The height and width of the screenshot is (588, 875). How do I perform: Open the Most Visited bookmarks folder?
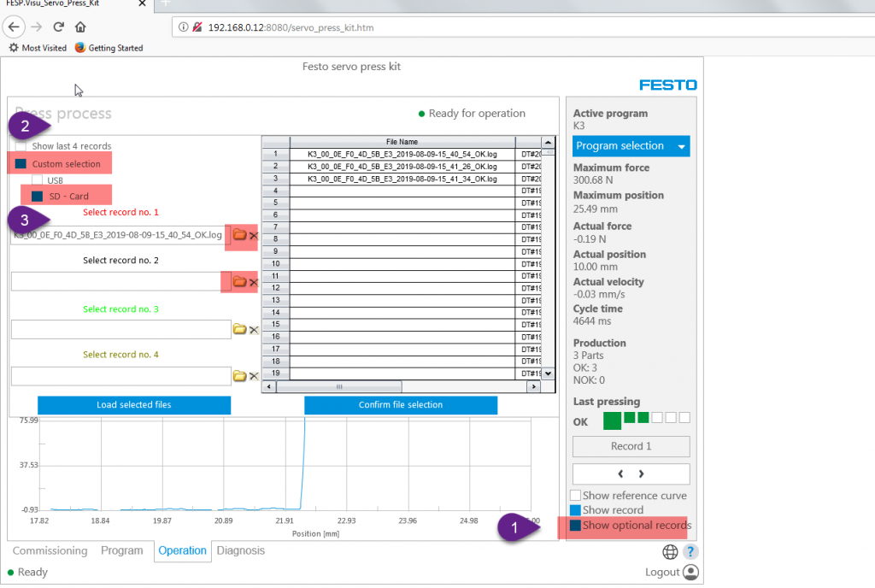[x=38, y=48]
